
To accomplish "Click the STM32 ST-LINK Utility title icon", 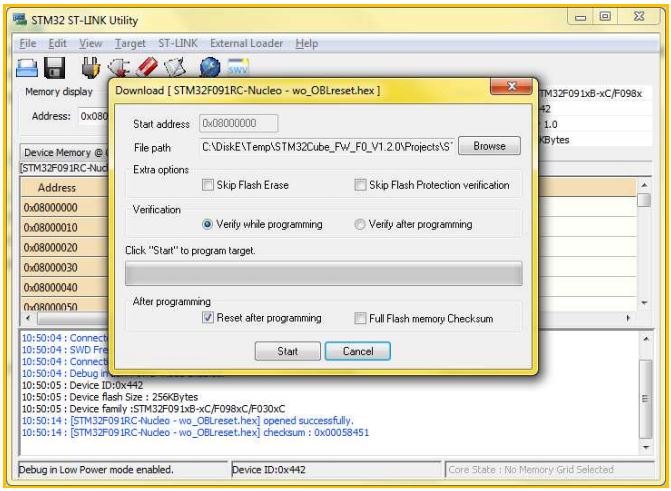I will click(x=20, y=20).
